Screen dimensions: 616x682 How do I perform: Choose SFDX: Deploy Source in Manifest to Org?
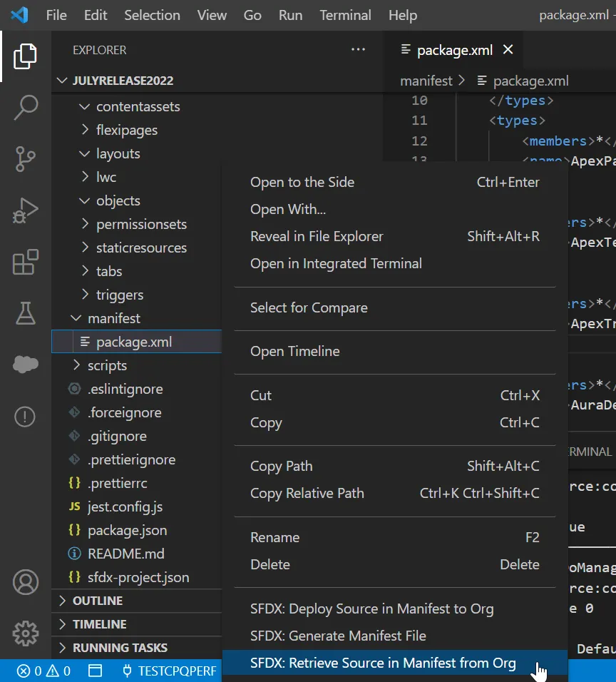tap(371, 609)
